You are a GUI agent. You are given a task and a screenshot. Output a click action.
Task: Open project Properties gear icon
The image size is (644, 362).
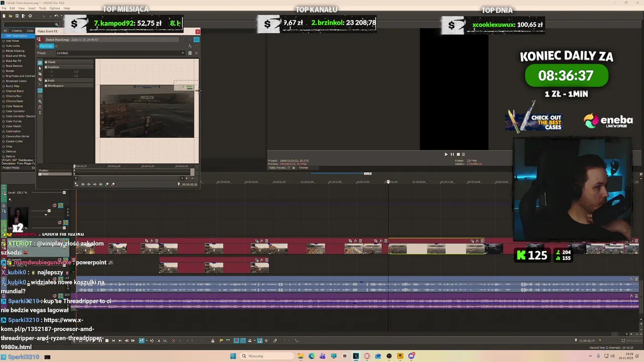pyautogui.click(x=30, y=16)
